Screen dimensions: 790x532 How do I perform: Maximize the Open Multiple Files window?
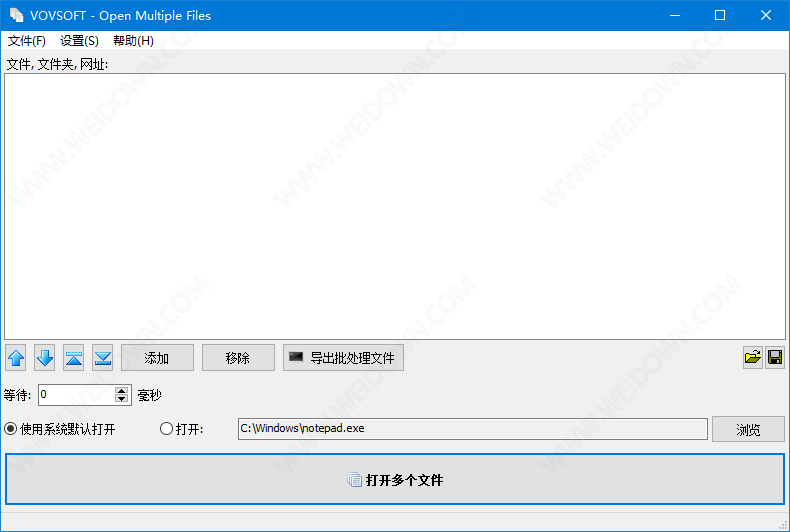point(720,15)
